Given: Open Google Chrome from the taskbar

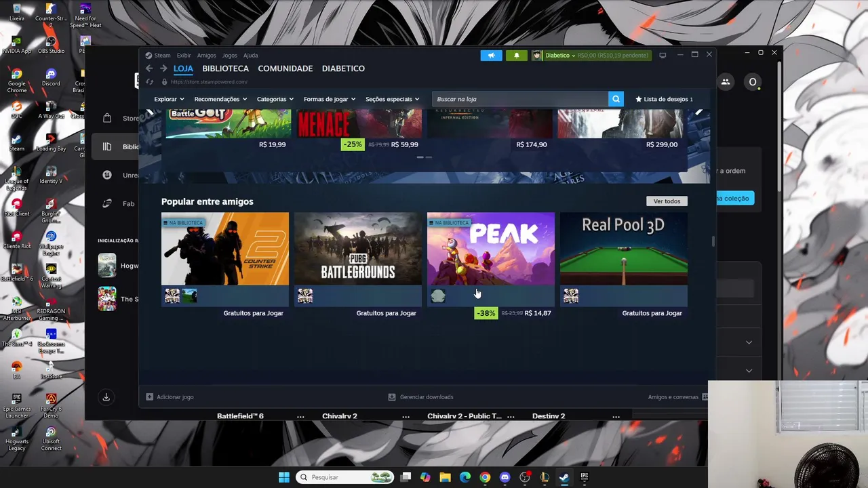Looking at the screenshot, I should pos(485,477).
